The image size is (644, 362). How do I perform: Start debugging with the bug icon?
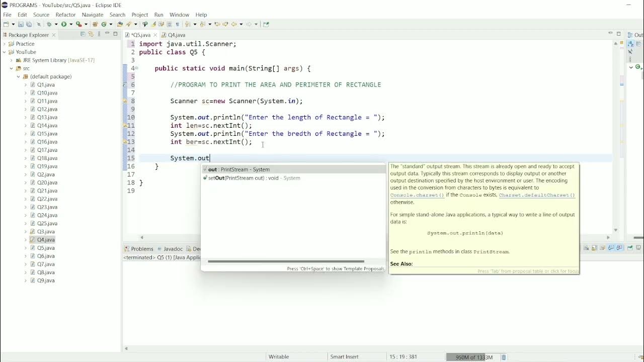(x=49, y=24)
